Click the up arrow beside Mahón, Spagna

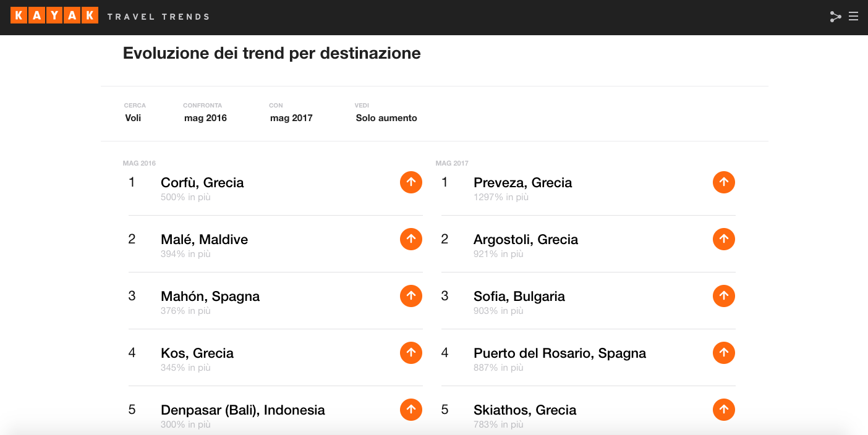(411, 296)
